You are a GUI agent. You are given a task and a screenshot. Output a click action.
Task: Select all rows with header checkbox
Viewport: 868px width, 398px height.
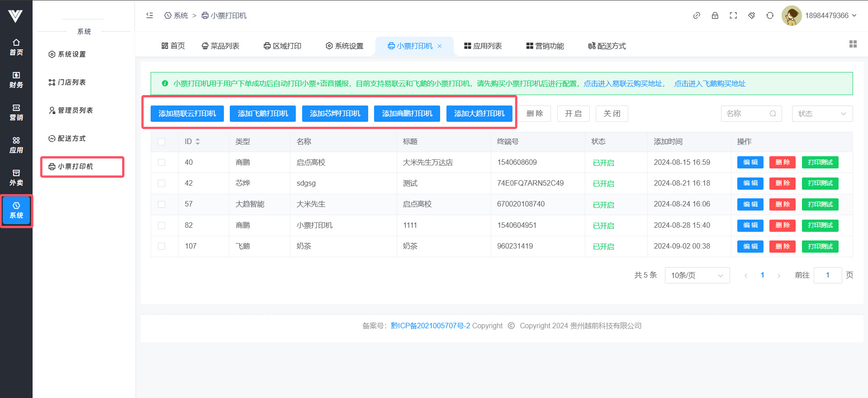[161, 142]
